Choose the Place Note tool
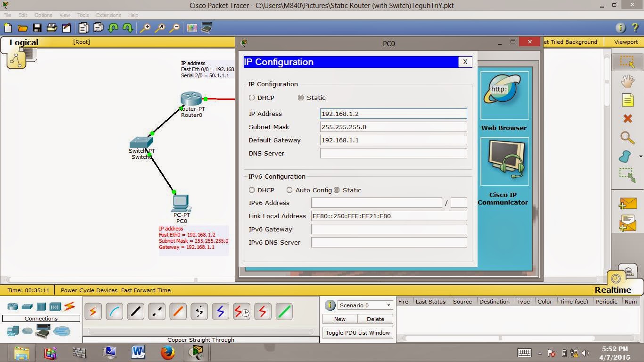644x362 pixels. click(x=627, y=100)
